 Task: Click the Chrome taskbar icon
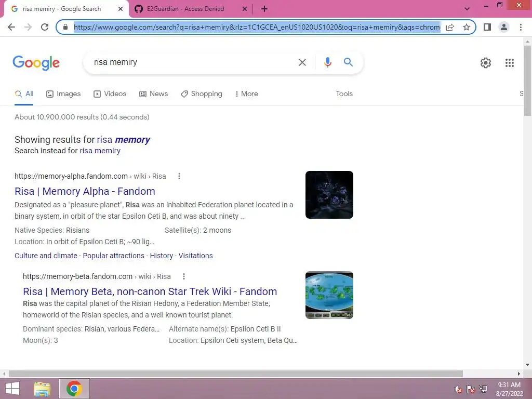74,389
